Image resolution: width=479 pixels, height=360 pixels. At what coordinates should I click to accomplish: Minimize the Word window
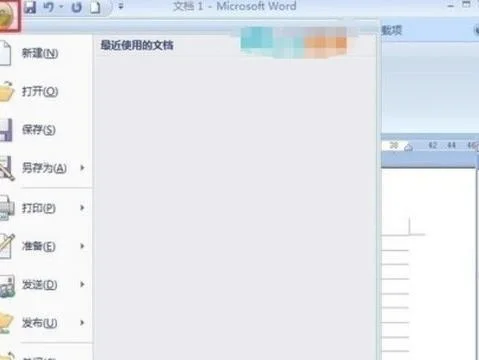450,6
